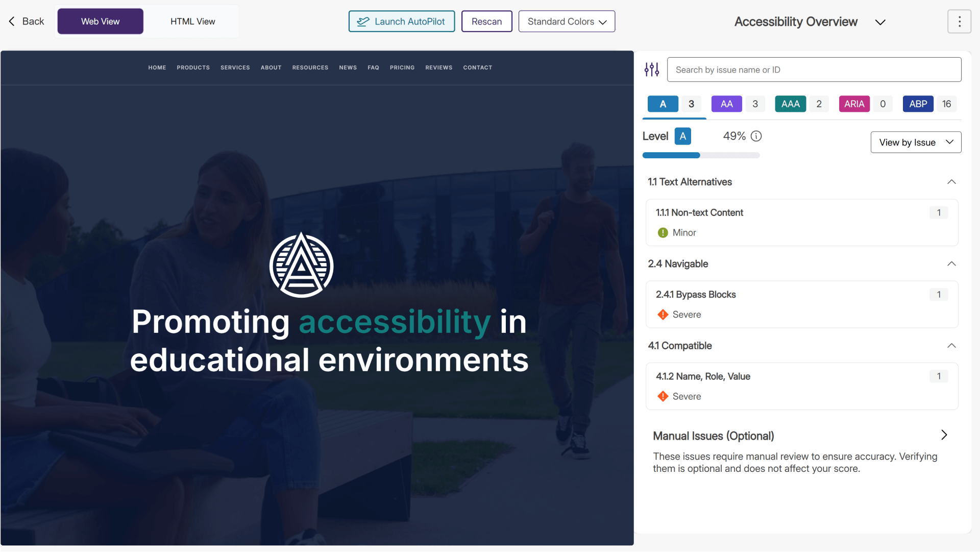This screenshot has height=552, width=980.
Task: Switch to HTML View
Action: point(192,21)
